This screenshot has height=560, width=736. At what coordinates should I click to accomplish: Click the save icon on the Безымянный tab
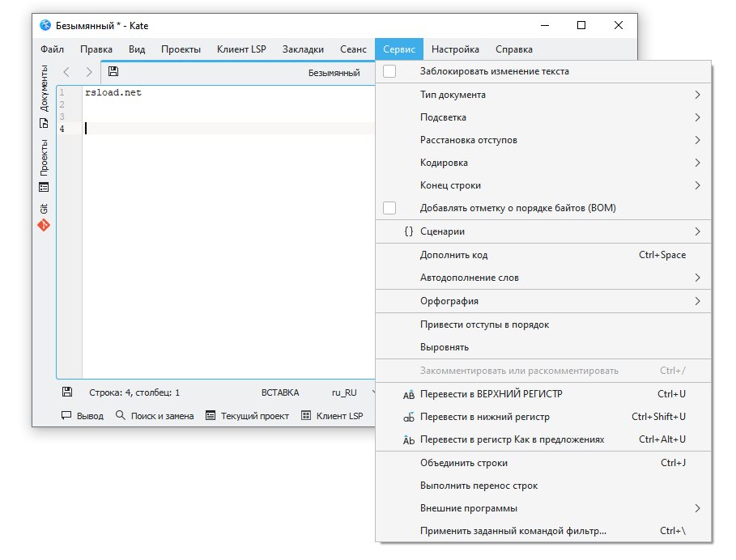tap(113, 71)
